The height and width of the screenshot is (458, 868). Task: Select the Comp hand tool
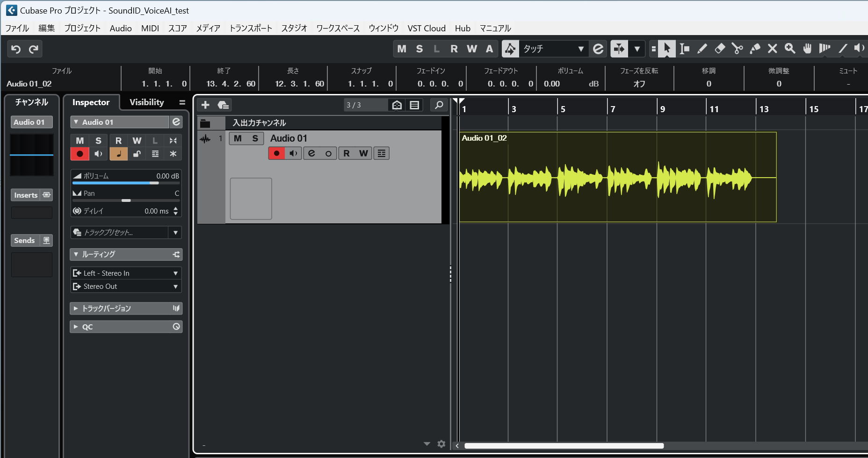[807, 49]
